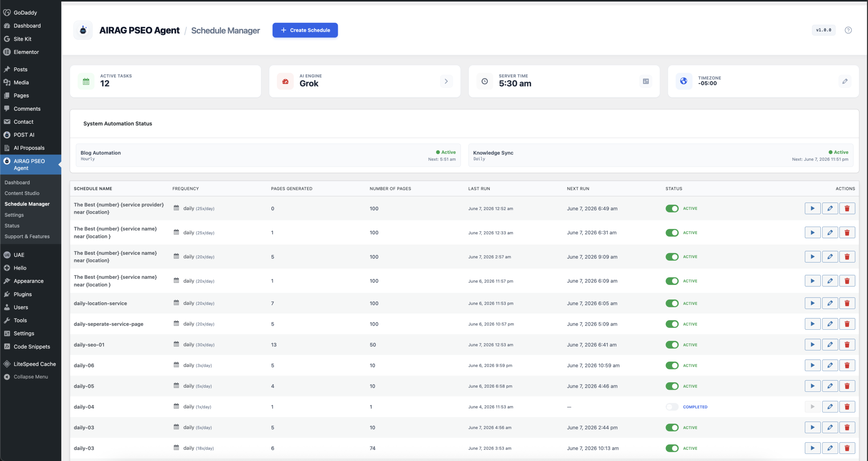Screen dimensions: 868x461
Task: Disable the daily-seperate-service-page schedule
Action: (x=672, y=324)
